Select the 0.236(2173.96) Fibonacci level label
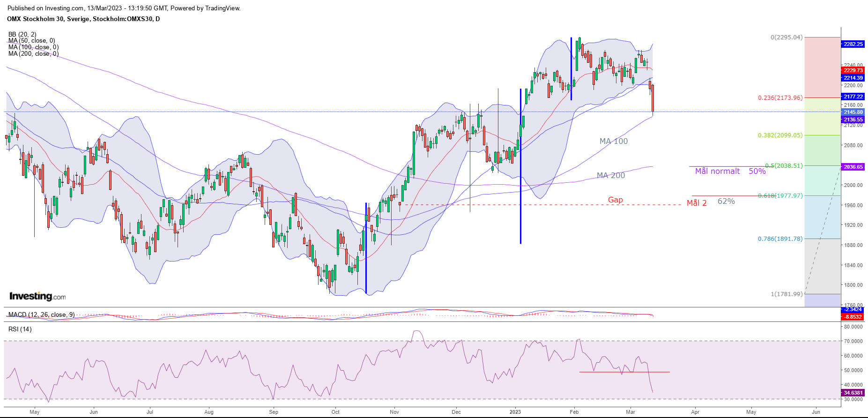This screenshot has height=418, width=868. click(x=780, y=98)
